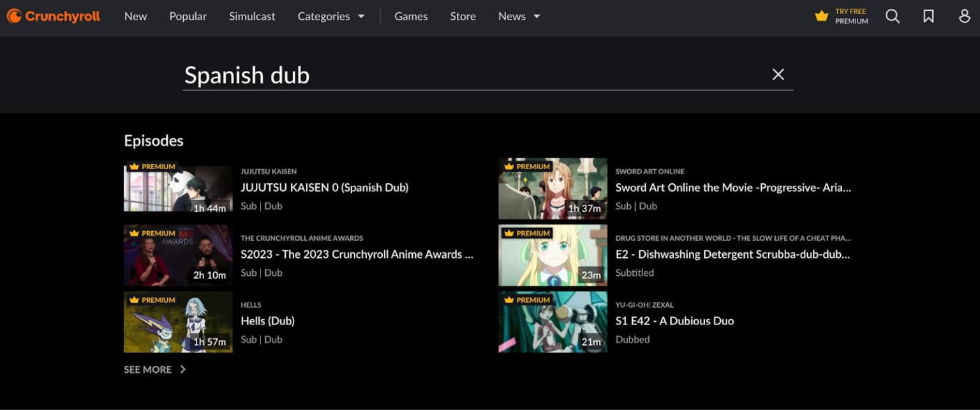The height and width of the screenshot is (410, 980).
Task: Open the account profile icon
Action: point(965,17)
